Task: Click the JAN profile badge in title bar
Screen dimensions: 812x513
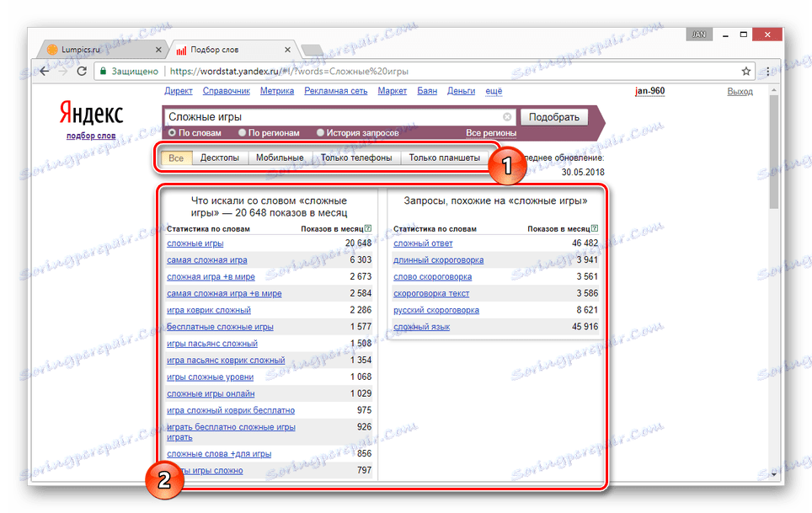Action: pos(698,35)
